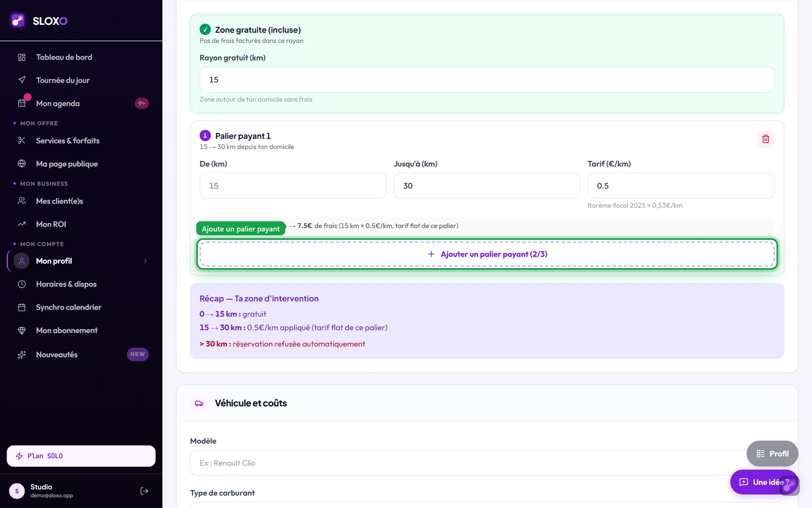Click the Véhicule et coûts heading
The image size is (812, 508).
[x=251, y=403]
